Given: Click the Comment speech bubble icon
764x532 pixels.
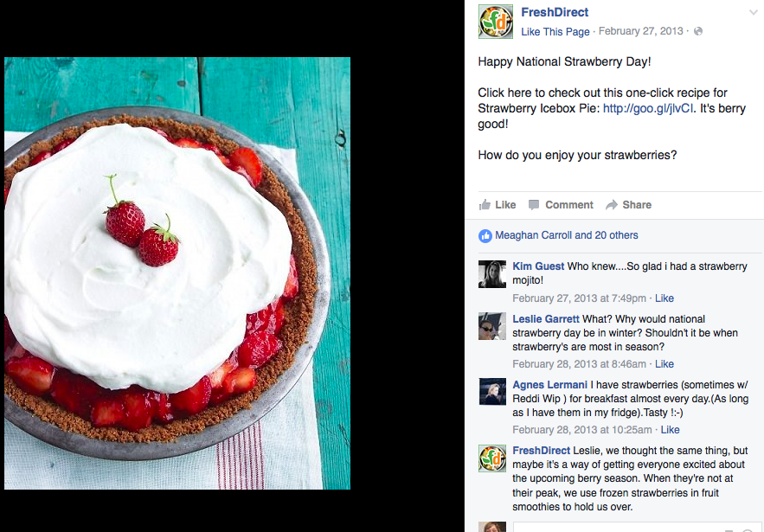Looking at the screenshot, I should coord(534,205).
